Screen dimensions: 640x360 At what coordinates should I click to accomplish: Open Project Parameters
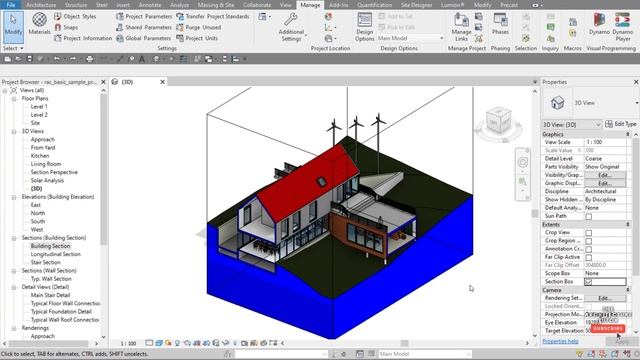(144, 16)
